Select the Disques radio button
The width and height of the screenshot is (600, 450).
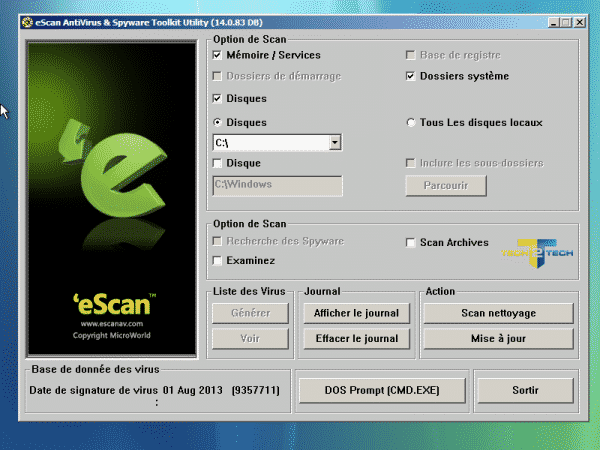tap(217, 122)
